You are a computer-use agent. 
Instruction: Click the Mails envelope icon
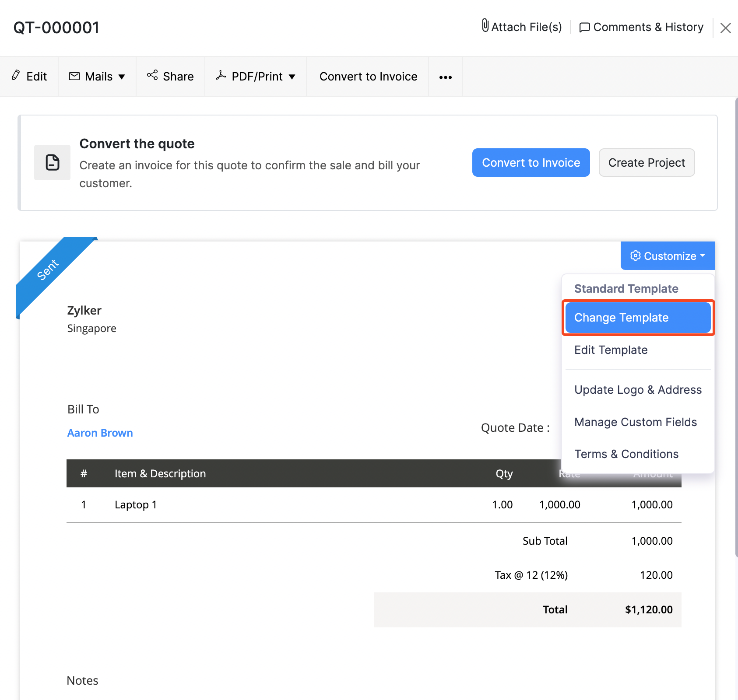(x=74, y=76)
